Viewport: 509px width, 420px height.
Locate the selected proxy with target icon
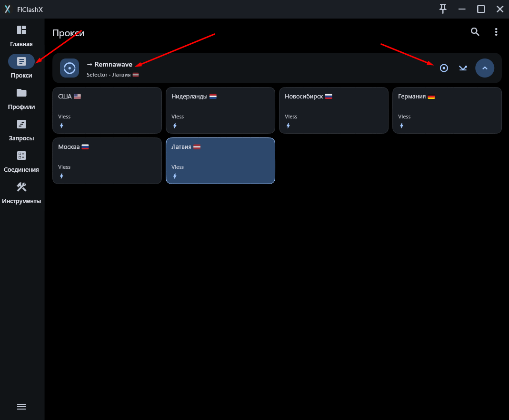[x=444, y=68]
